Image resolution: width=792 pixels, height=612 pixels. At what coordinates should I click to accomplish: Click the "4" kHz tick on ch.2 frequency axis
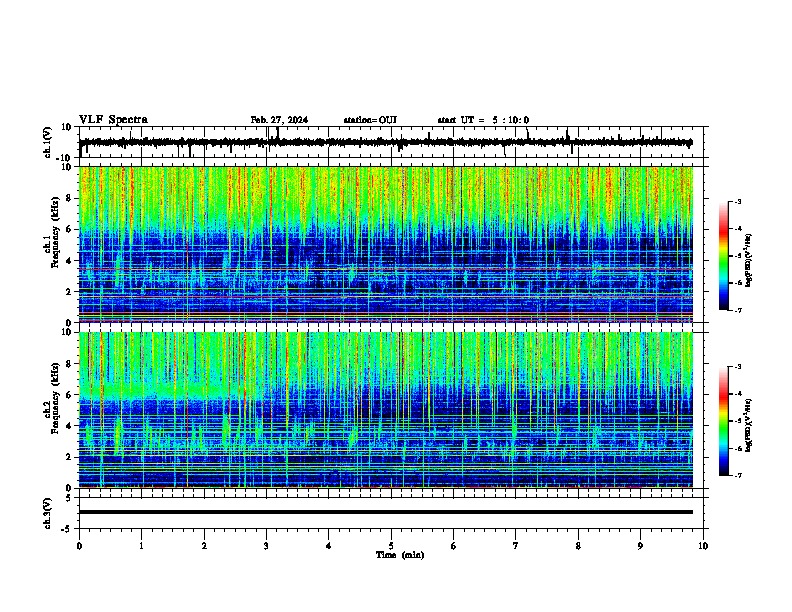click(70, 426)
